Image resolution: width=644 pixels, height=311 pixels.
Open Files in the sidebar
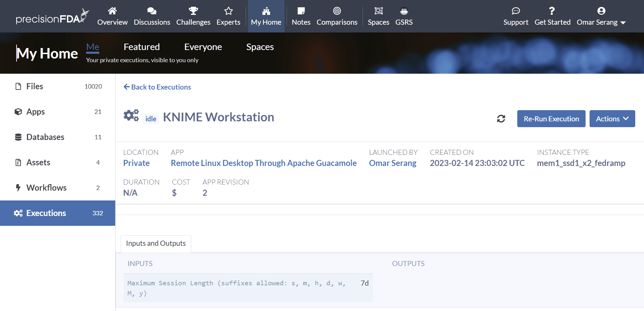click(35, 86)
